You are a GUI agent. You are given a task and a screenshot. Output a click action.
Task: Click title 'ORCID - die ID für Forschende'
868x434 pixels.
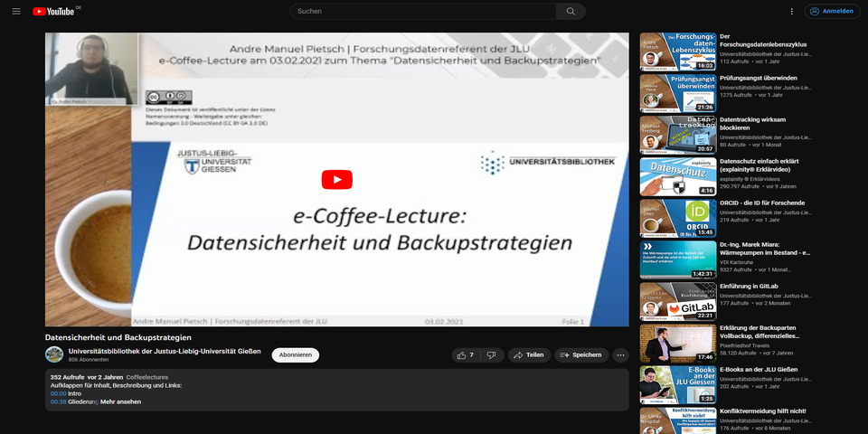pyautogui.click(x=762, y=203)
